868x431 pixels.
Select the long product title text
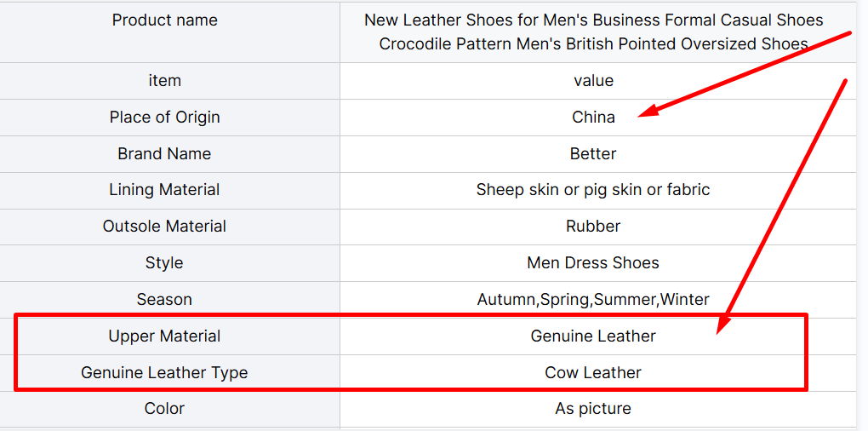tap(593, 32)
